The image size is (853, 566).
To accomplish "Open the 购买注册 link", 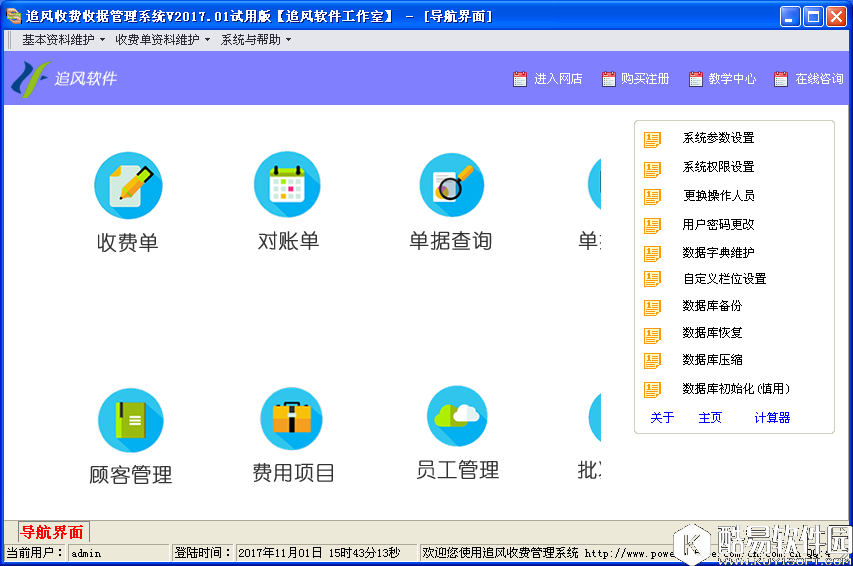I will (645, 79).
